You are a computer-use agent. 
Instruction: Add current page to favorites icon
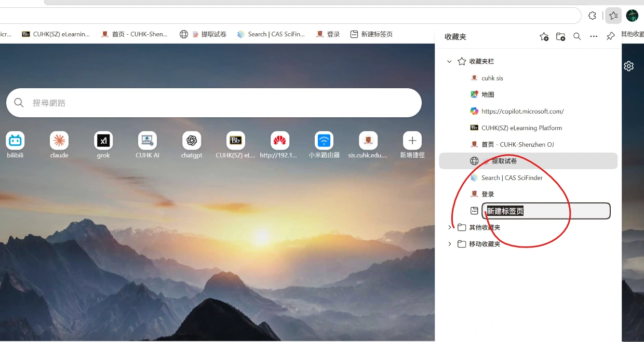click(544, 37)
